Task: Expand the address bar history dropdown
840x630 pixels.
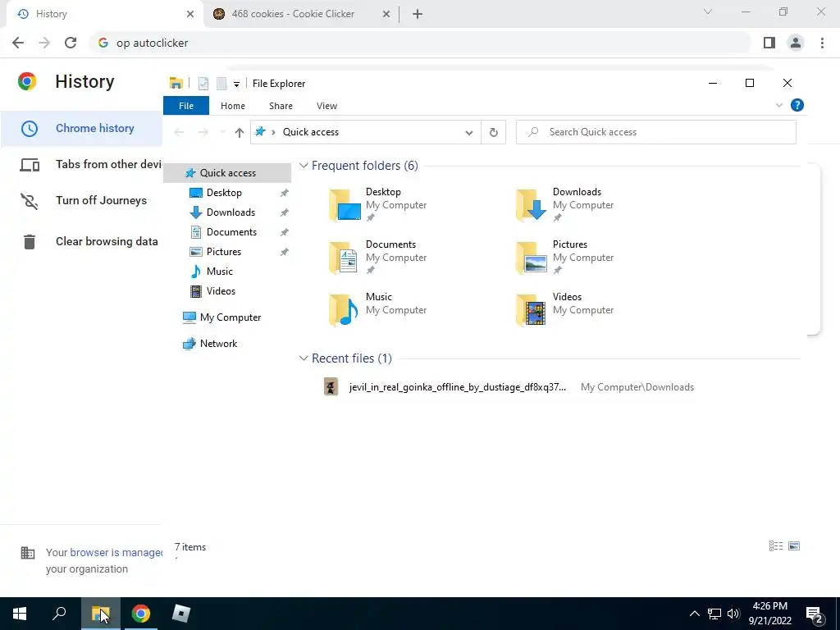Action: coord(468,132)
